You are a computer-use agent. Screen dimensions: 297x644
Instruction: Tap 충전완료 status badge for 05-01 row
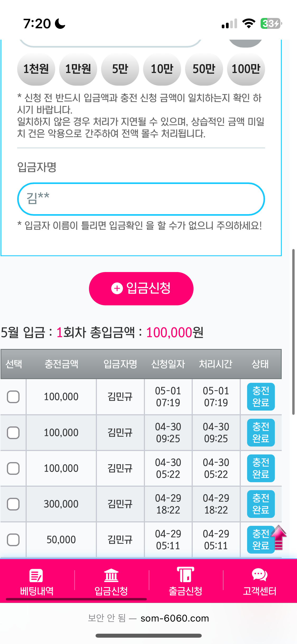(x=261, y=397)
